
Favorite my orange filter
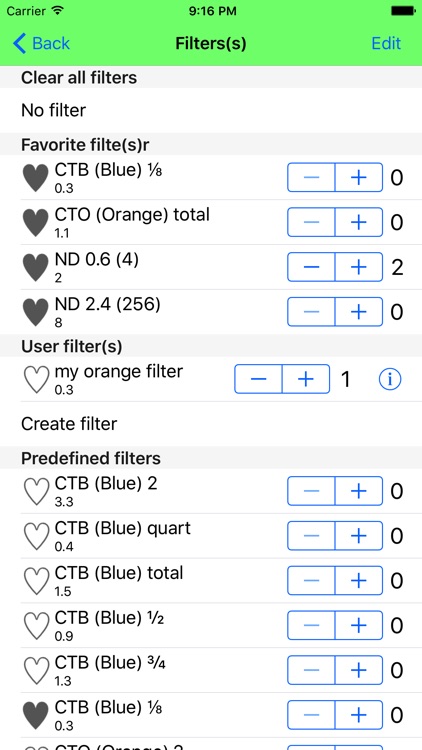[36, 380]
